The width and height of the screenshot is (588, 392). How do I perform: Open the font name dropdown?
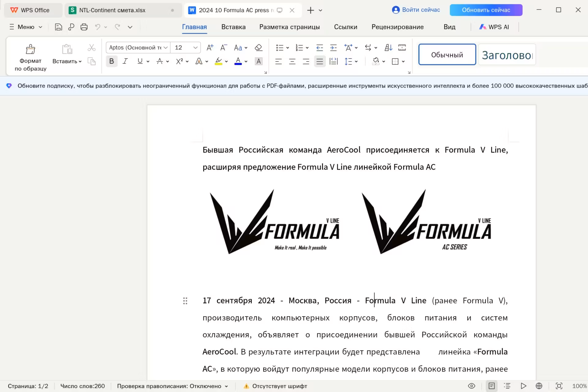(x=165, y=47)
